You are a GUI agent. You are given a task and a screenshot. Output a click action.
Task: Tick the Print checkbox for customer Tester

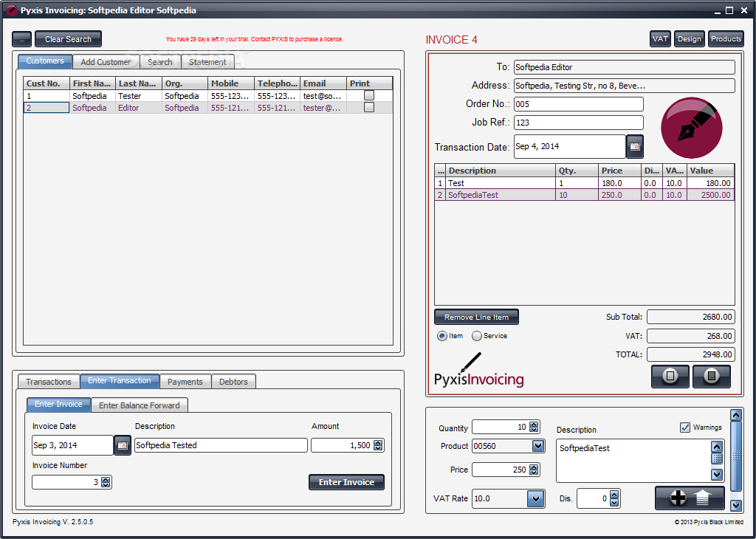tap(369, 95)
